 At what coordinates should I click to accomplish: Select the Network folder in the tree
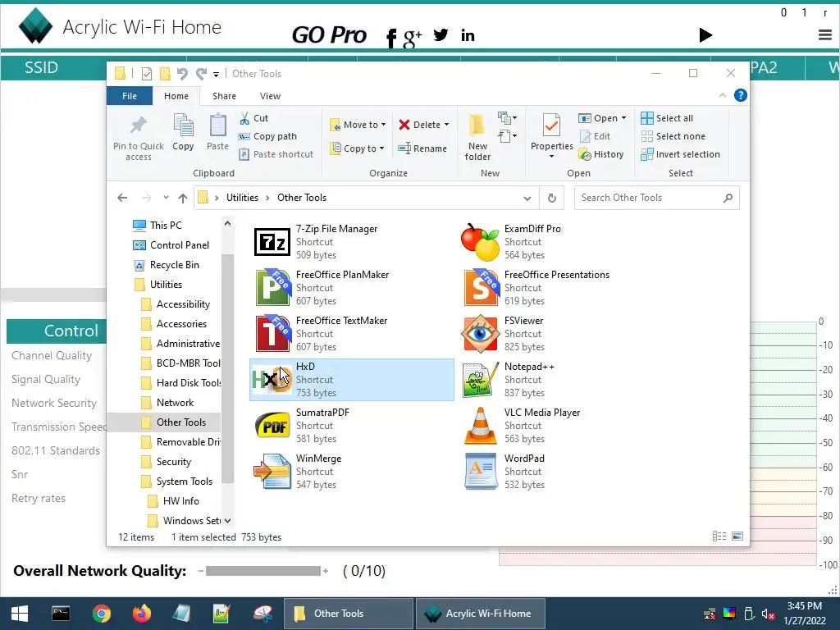click(175, 402)
